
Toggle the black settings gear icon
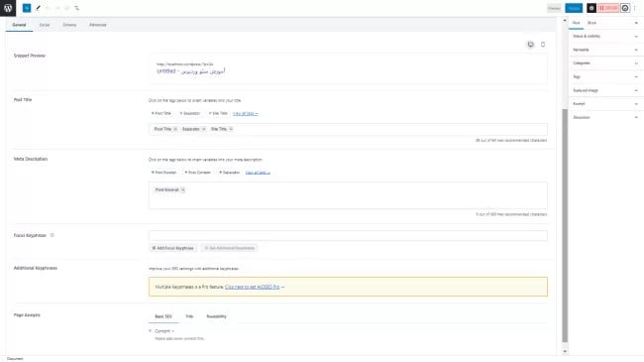pos(591,8)
